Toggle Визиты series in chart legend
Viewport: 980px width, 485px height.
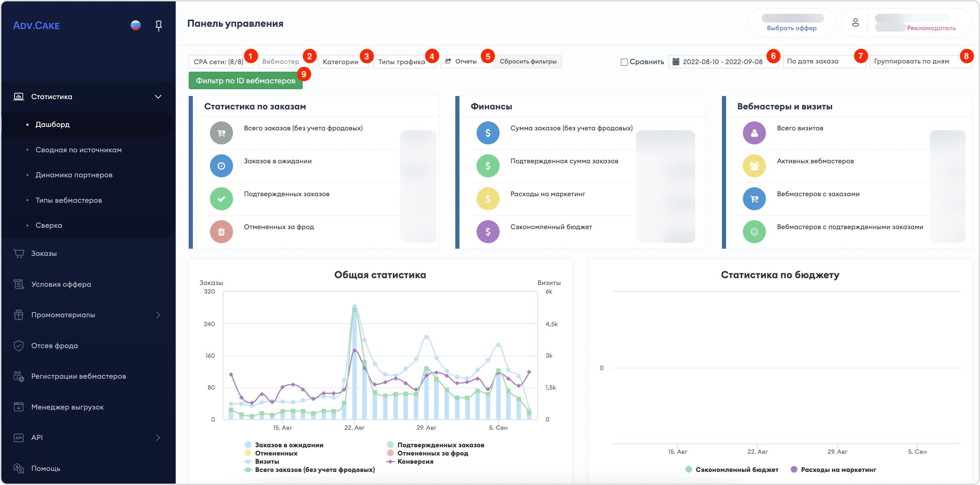click(262, 461)
